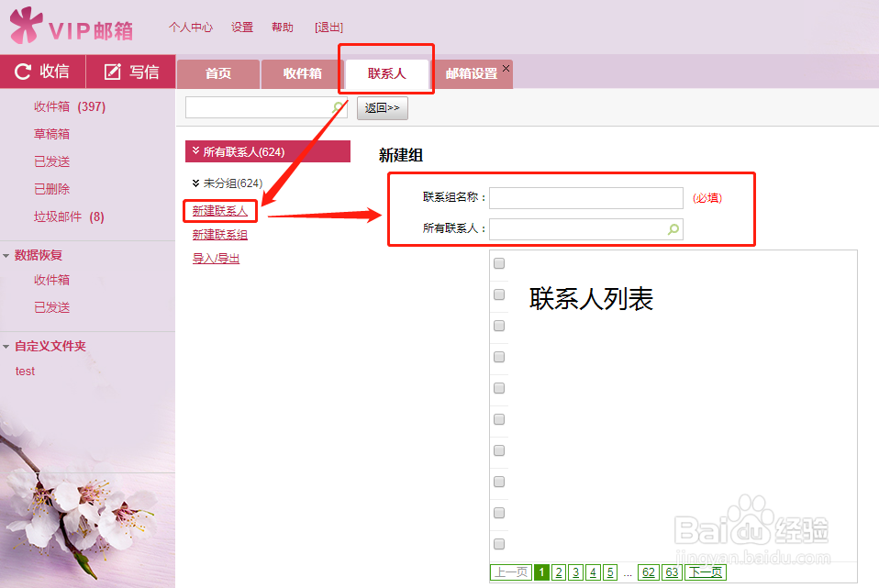The width and height of the screenshot is (879, 588).
Task: Open the 草稿箱 drafts folder
Action: (51, 133)
